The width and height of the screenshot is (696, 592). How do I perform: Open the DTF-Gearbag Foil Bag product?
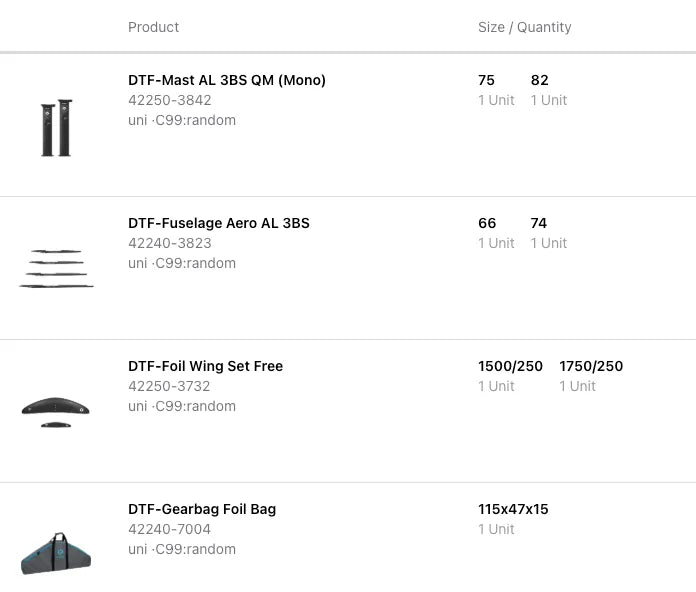point(202,509)
